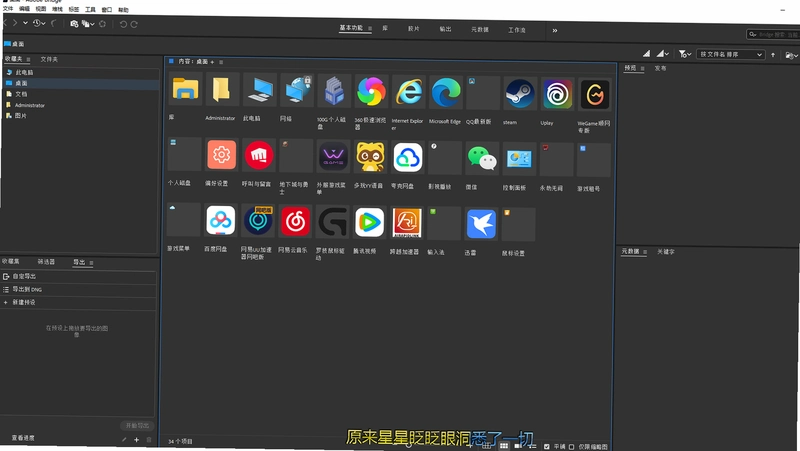Select the WeGame thumbnail
Image resolution: width=800 pixels, height=451 pixels.
point(594,94)
